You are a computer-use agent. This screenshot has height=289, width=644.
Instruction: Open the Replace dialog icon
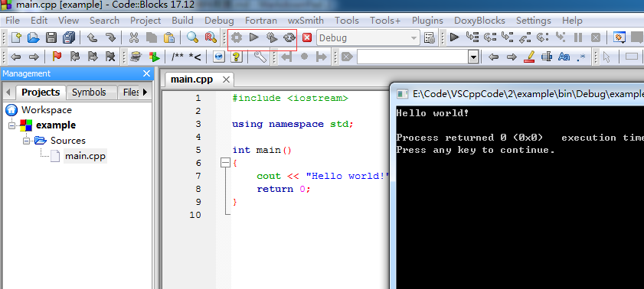pyautogui.click(x=211, y=37)
